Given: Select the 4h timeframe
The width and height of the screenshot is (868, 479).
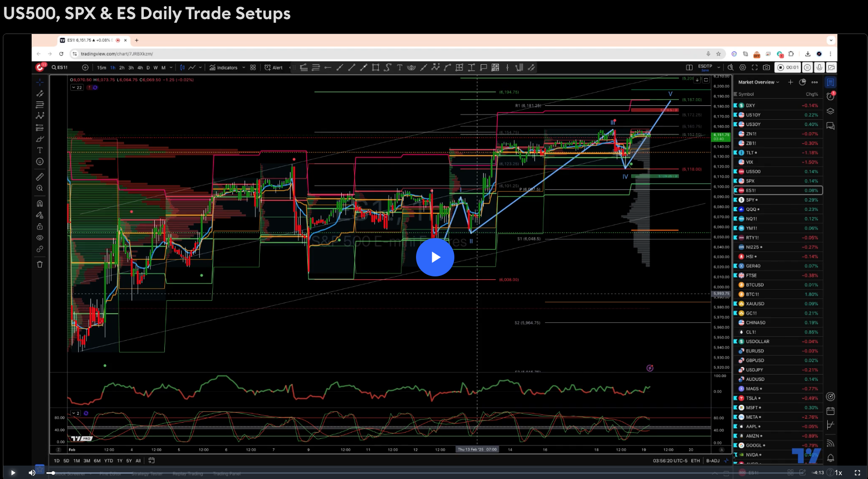Looking at the screenshot, I should point(140,68).
